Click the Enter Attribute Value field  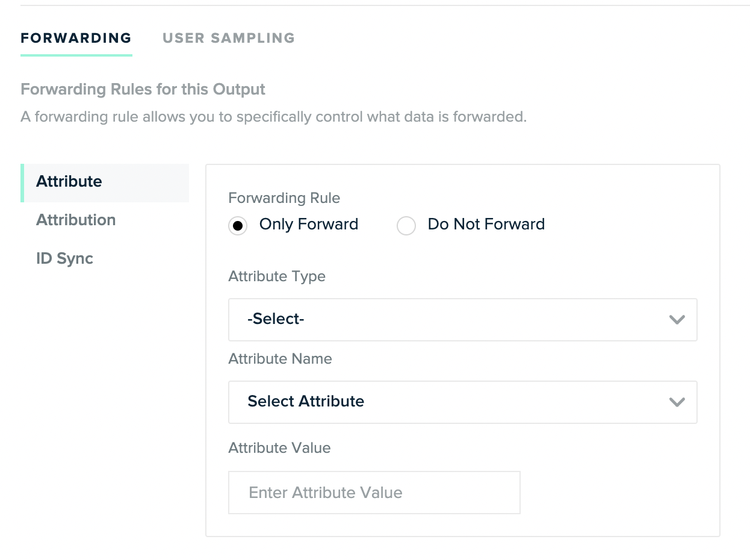(x=374, y=492)
